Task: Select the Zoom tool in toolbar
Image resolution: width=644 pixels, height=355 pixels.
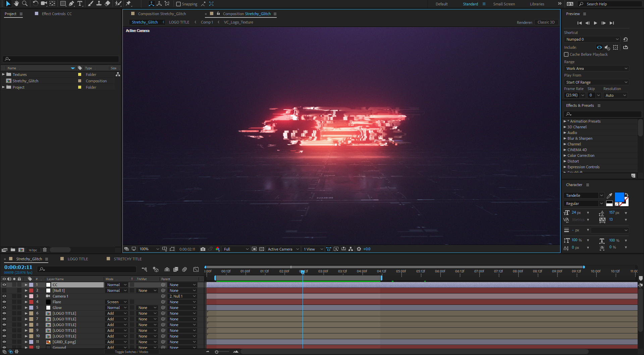Action: [x=24, y=4]
